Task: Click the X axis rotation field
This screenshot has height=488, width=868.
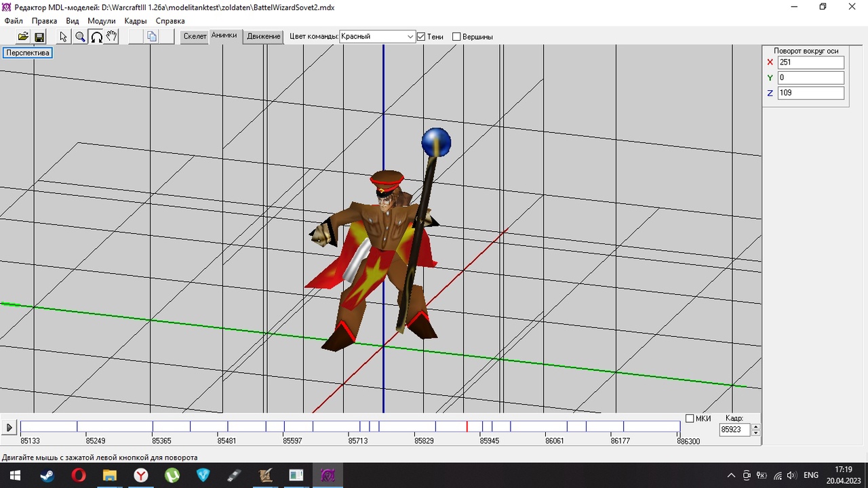Action: 810,62
